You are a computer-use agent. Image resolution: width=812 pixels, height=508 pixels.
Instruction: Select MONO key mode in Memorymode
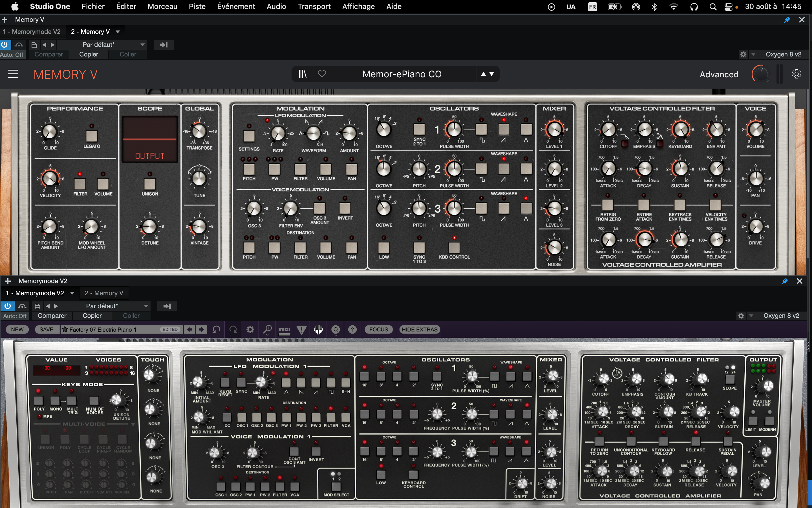(55, 400)
